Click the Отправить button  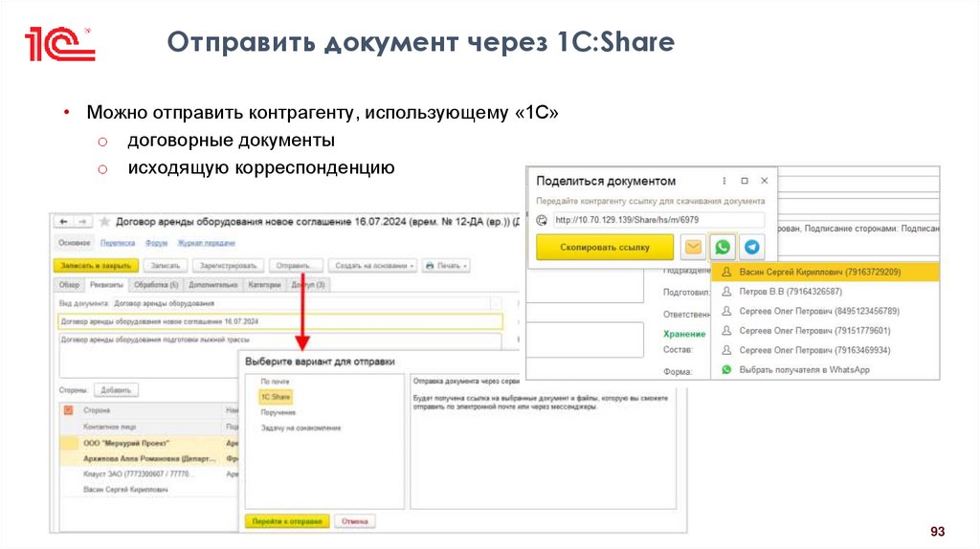point(296,266)
